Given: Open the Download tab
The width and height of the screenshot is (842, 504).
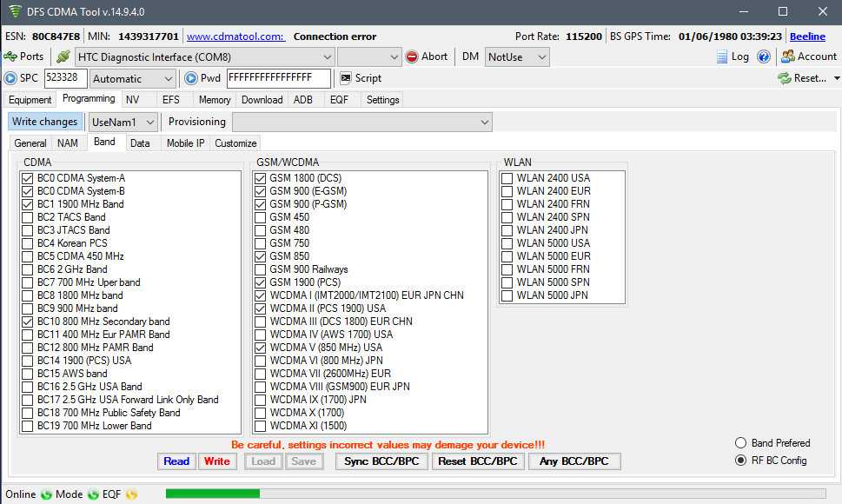Looking at the screenshot, I should (262, 100).
